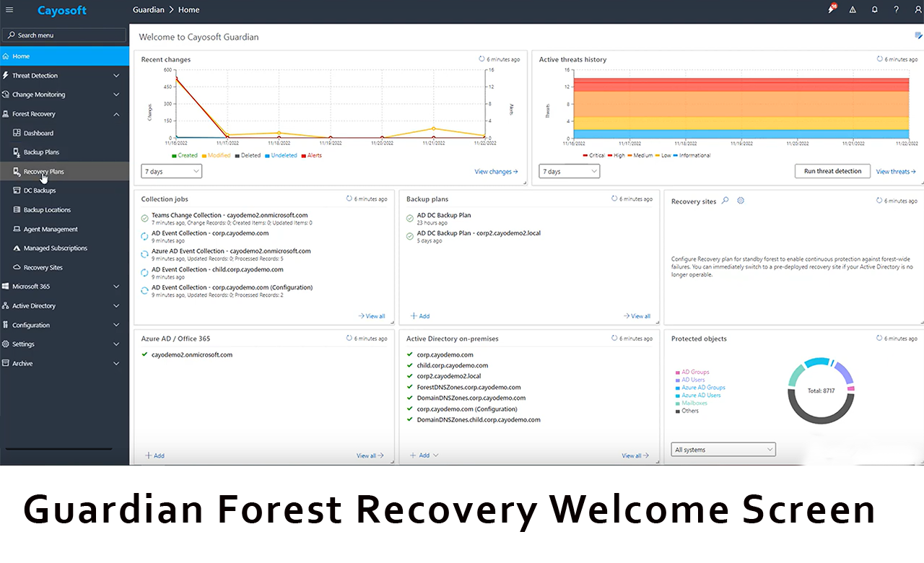This screenshot has width=924, height=563.
Task: Expand the Change Monitoring menu chevron
Action: point(117,95)
